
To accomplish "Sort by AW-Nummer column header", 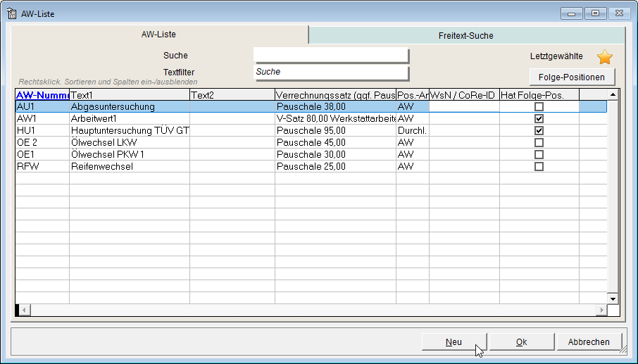I will pos(42,95).
